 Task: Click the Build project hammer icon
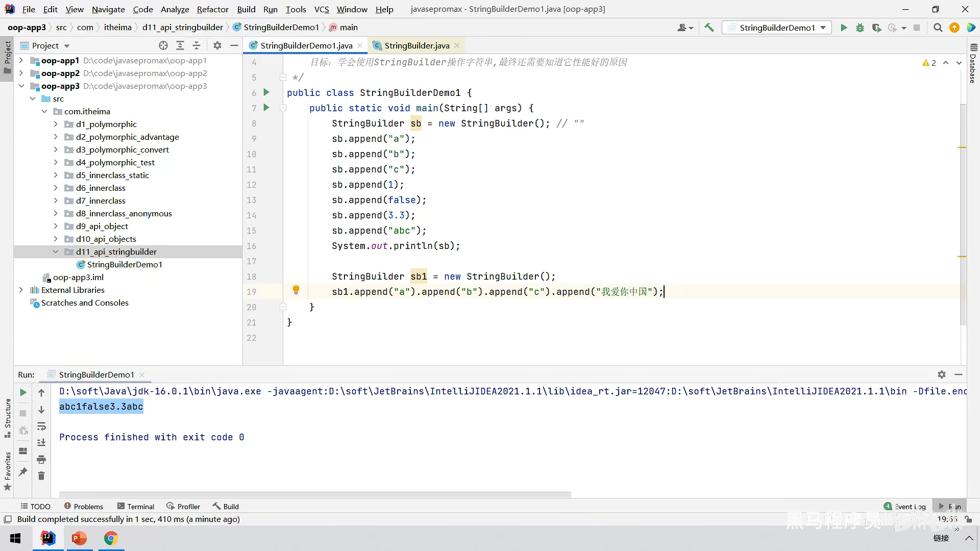click(x=709, y=28)
